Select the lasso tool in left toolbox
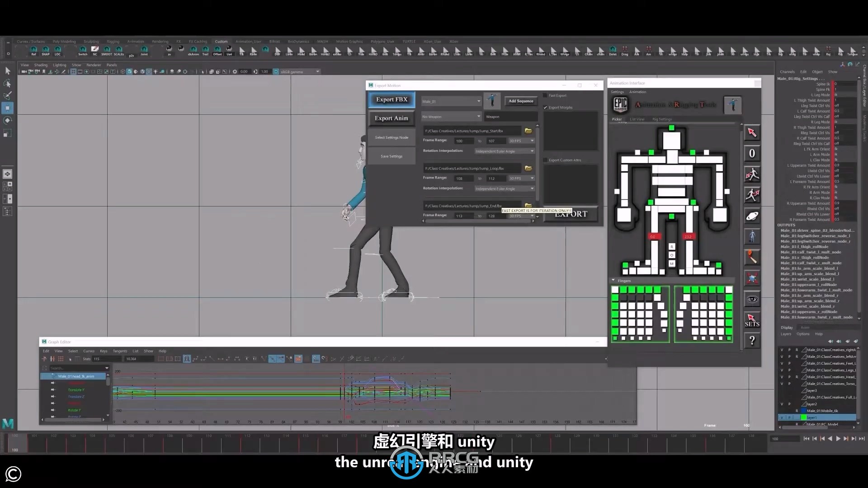 [x=7, y=84]
